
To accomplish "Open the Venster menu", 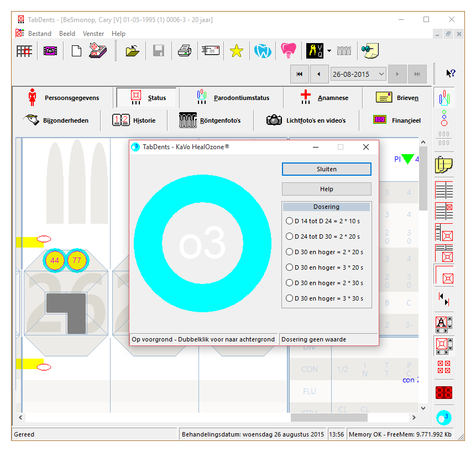I will coord(93,34).
